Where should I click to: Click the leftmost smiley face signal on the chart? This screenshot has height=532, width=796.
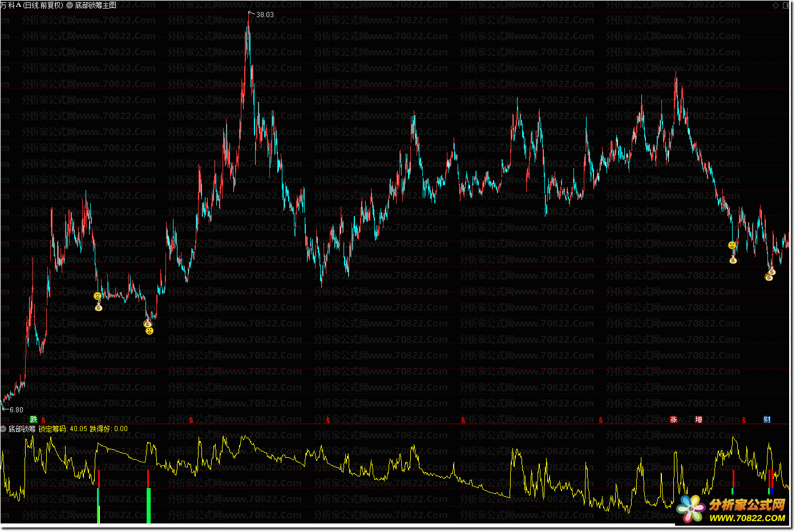[98, 296]
